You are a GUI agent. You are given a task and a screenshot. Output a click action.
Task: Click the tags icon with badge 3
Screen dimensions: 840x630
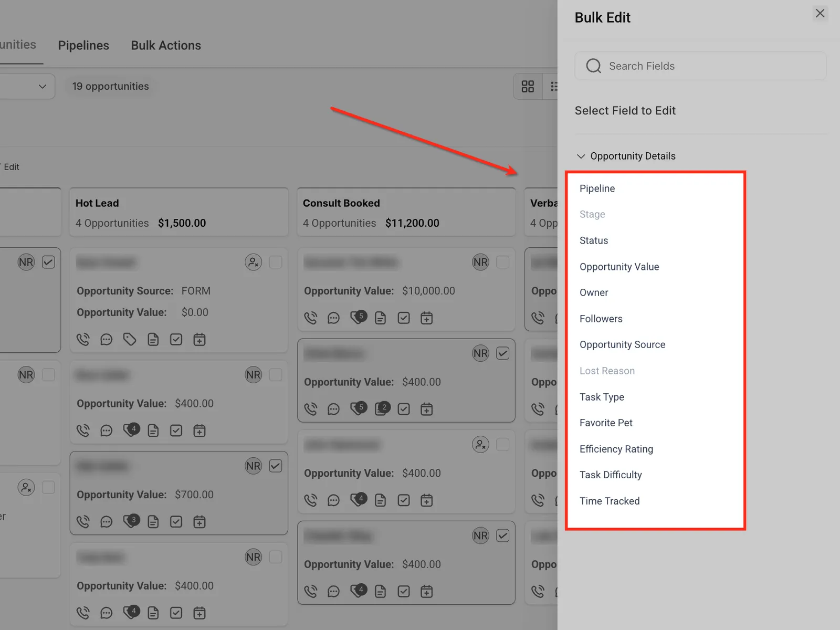click(131, 521)
